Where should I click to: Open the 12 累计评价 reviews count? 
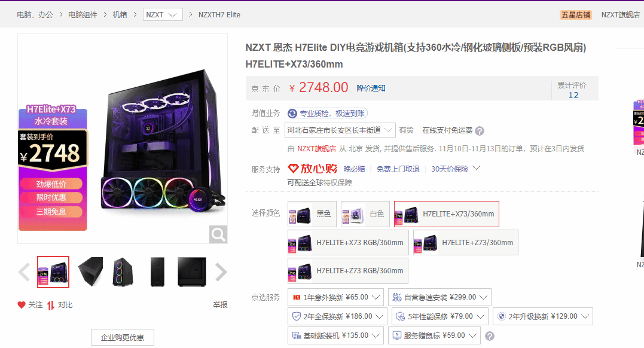pyautogui.click(x=573, y=95)
